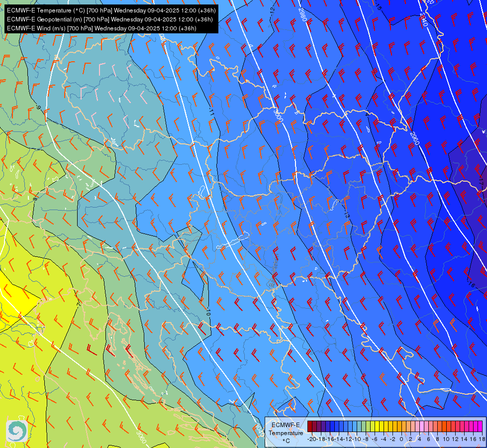Click the 'ECMWF-E Temperature °C' legend title
Screen dimensions: 487x448
coord(286,433)
